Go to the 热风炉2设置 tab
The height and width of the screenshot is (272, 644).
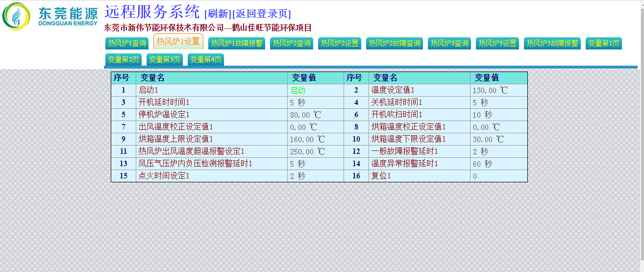tap(340, 44)
